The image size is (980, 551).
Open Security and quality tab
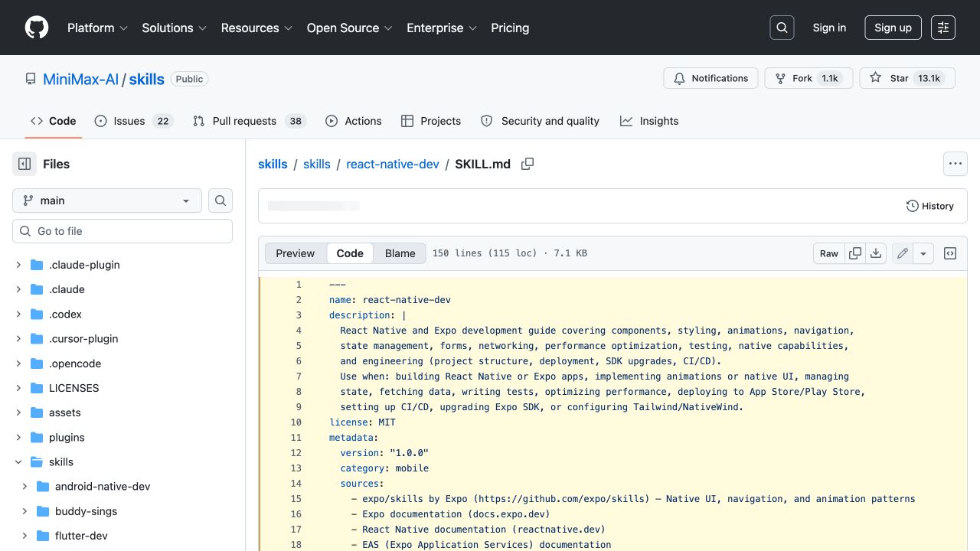coord(540,121)
